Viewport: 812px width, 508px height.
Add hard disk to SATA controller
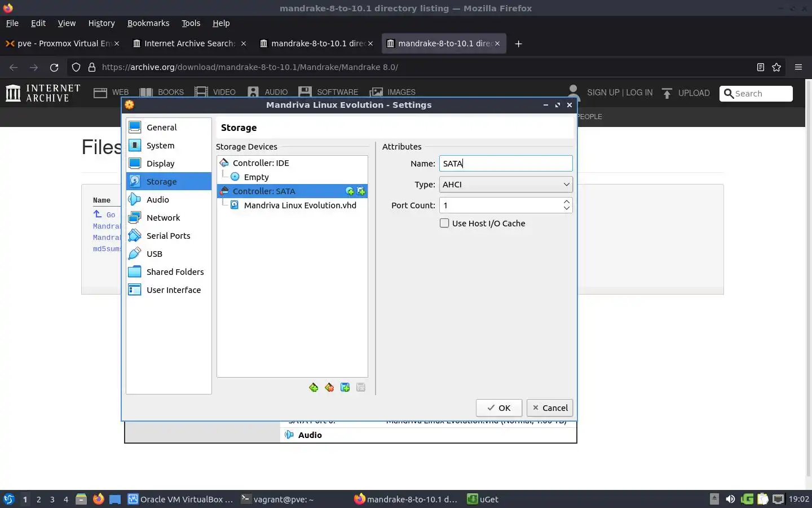pos(361,191)
